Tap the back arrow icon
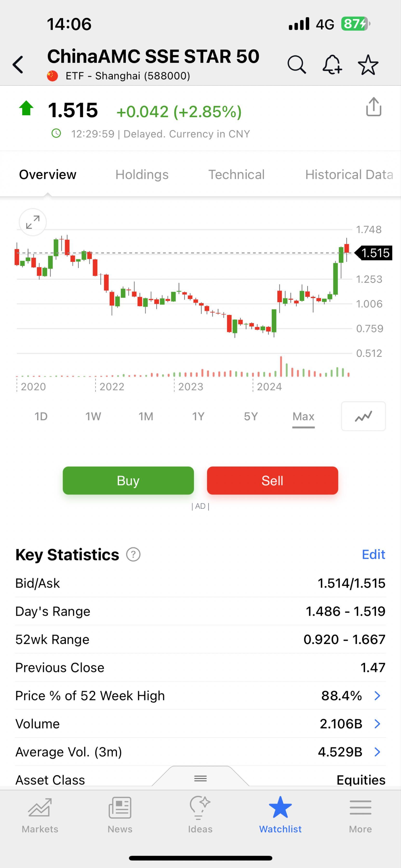The image size is (401, 868). coord(18,64)
